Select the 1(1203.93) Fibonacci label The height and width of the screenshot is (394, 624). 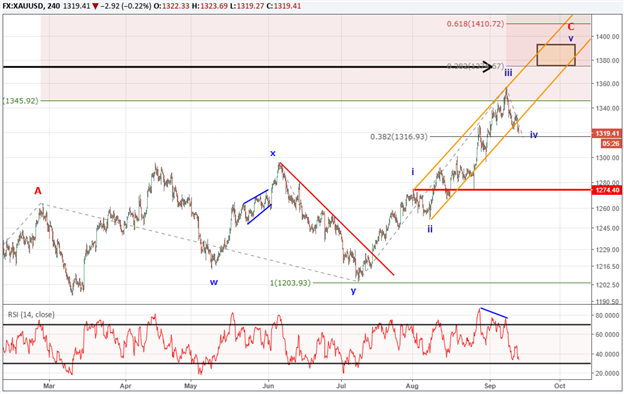[290, 283]
